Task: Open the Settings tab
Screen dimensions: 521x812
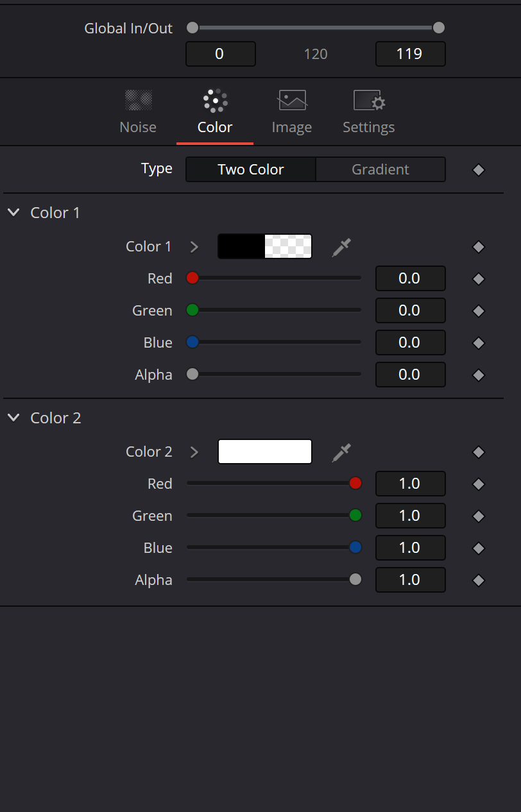Action: coord(369,113)
